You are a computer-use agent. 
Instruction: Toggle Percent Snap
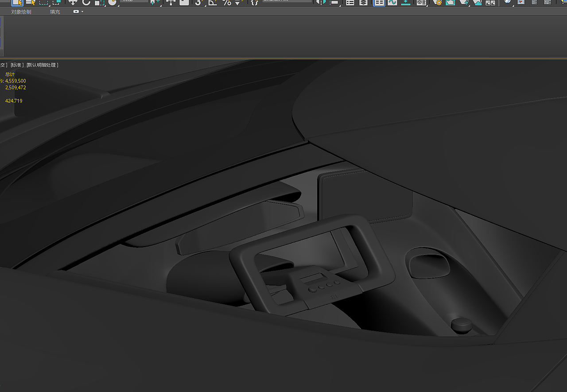[227, 2]
